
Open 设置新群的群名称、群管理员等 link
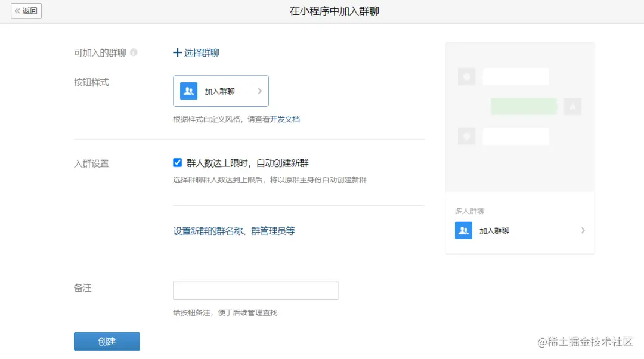click(x=234, y=231)
